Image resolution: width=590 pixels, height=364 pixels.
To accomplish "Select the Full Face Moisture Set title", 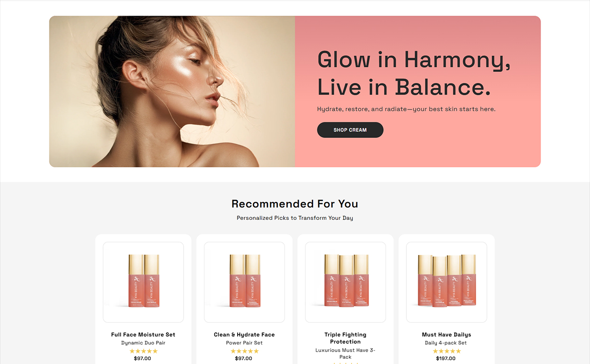I will 143,335.
